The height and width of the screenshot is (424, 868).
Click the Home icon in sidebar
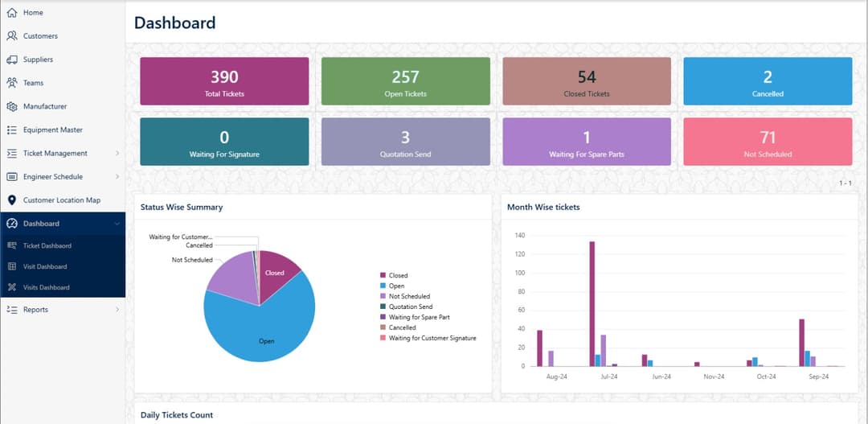point(12,13)
